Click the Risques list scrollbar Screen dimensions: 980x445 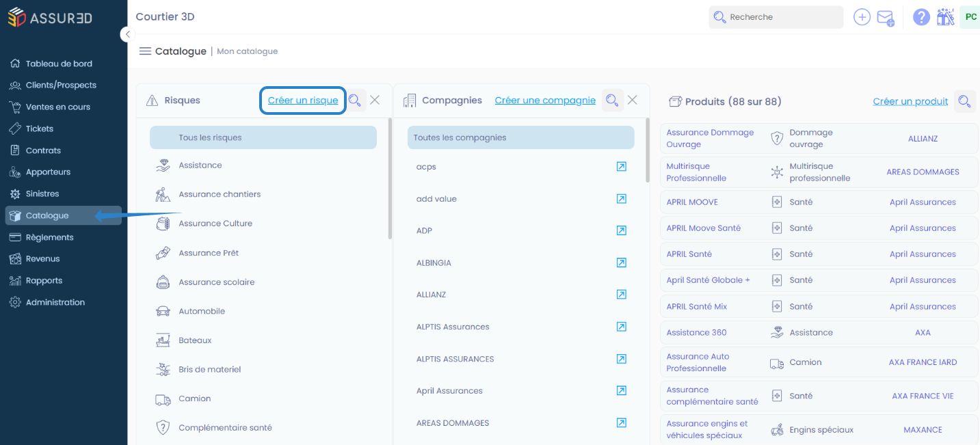pos(390,178)
